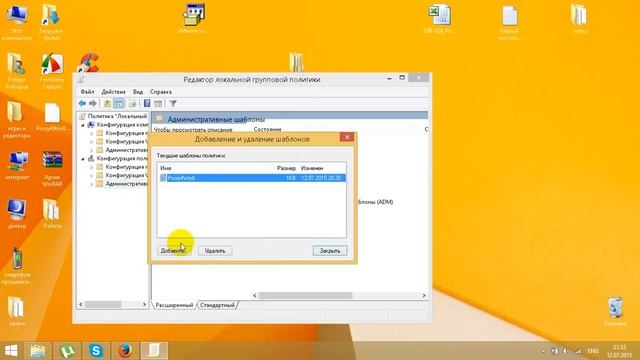
Task: Open the Действие menu
Action: coord(113,92)
